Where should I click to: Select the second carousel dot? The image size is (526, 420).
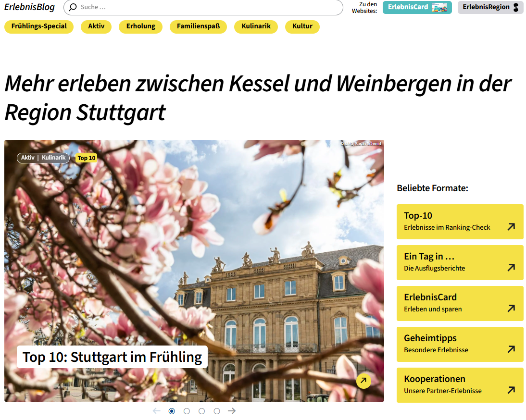point(187,411)
